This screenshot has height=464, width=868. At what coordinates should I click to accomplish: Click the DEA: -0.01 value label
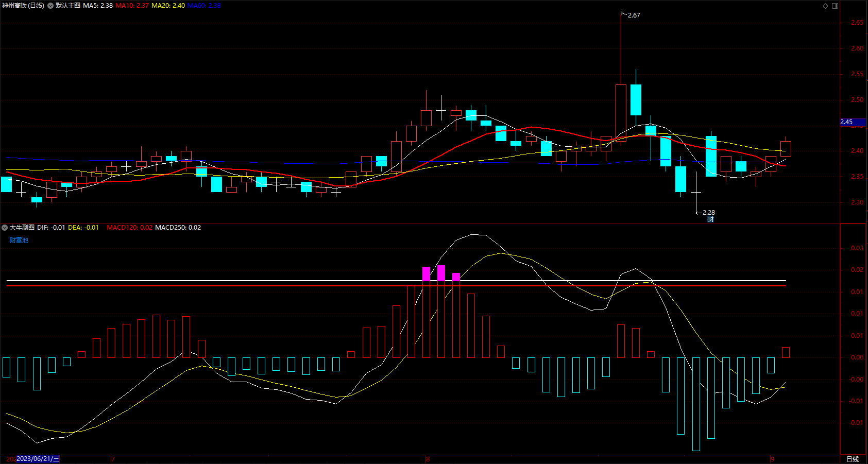point(83,228)
